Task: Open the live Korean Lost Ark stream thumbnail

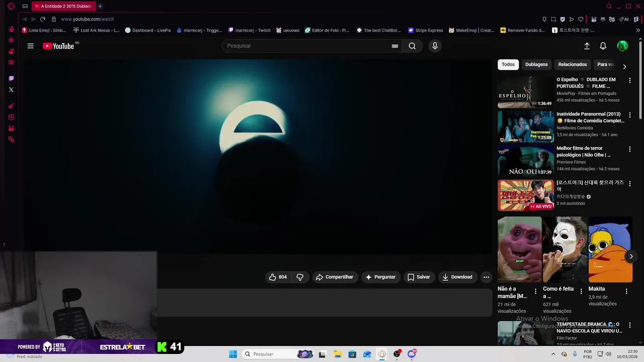Action: [x=526, y=195]
